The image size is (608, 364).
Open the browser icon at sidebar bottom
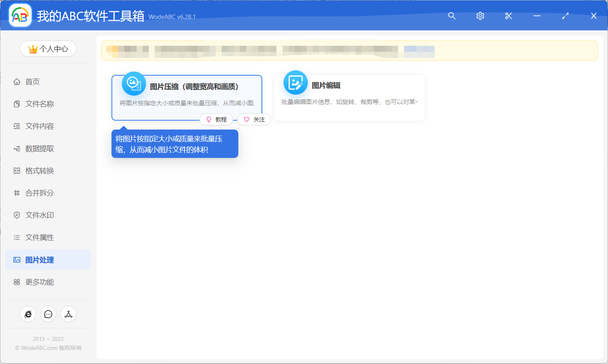(28, 314)
